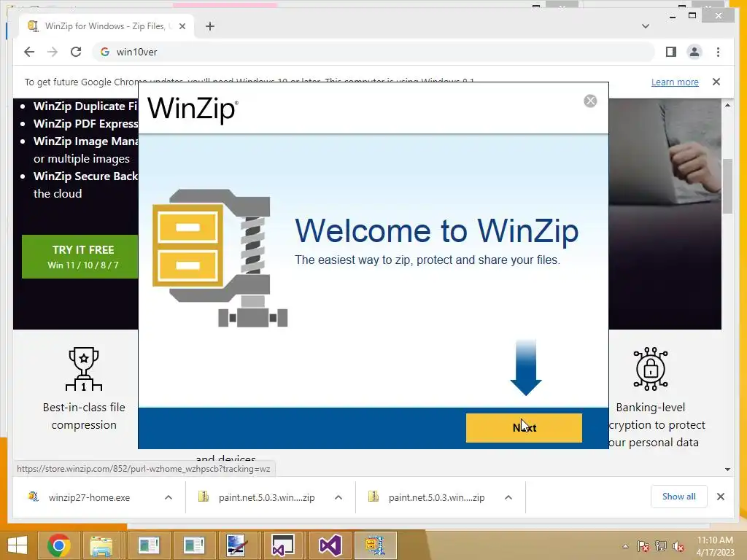
Task: Open the Windows Start menu
Action: [x=18, y=545]
